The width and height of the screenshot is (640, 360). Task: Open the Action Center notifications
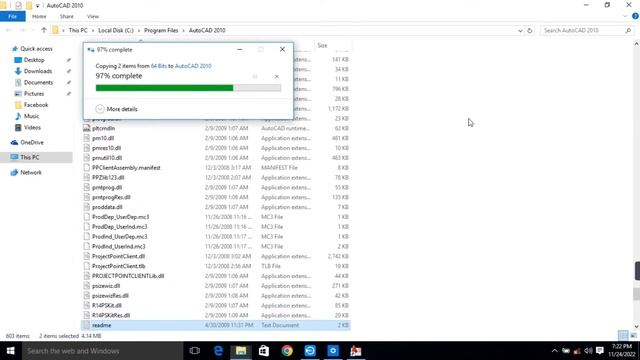pos(600,351)
